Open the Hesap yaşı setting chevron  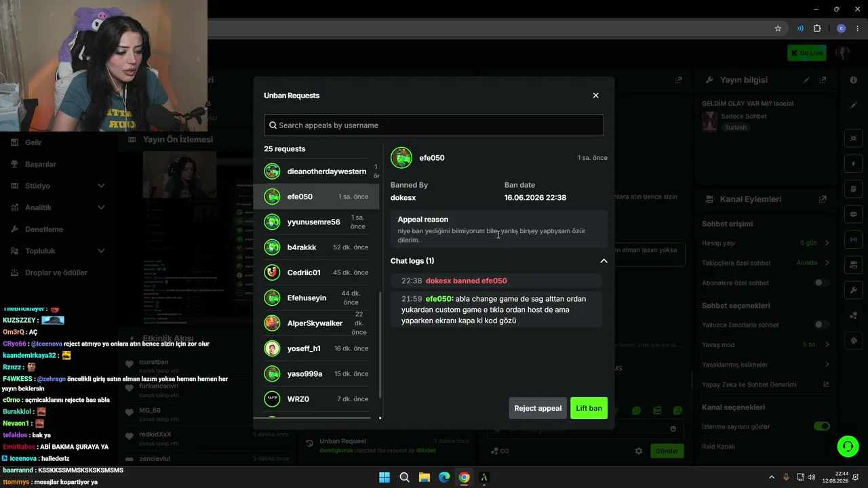(827, 243)
